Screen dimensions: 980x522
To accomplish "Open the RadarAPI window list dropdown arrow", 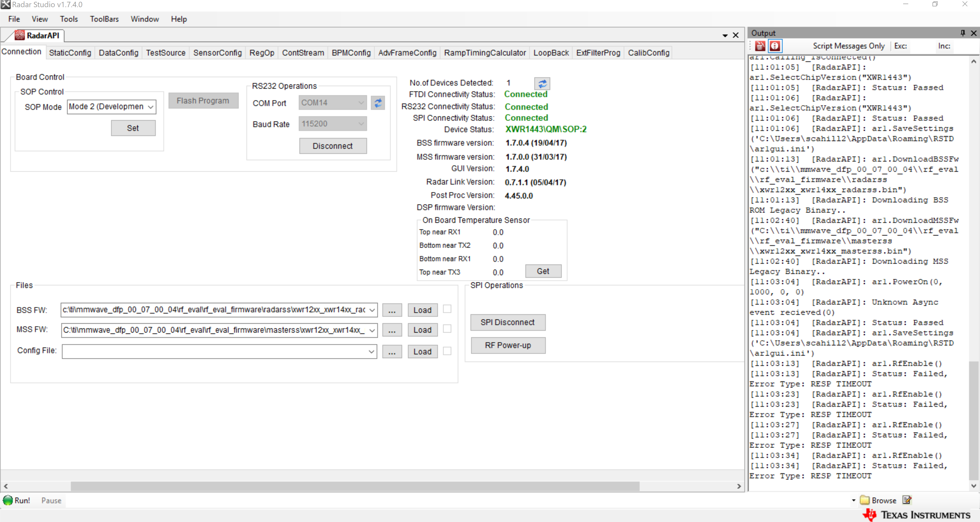I will point(725,36).
